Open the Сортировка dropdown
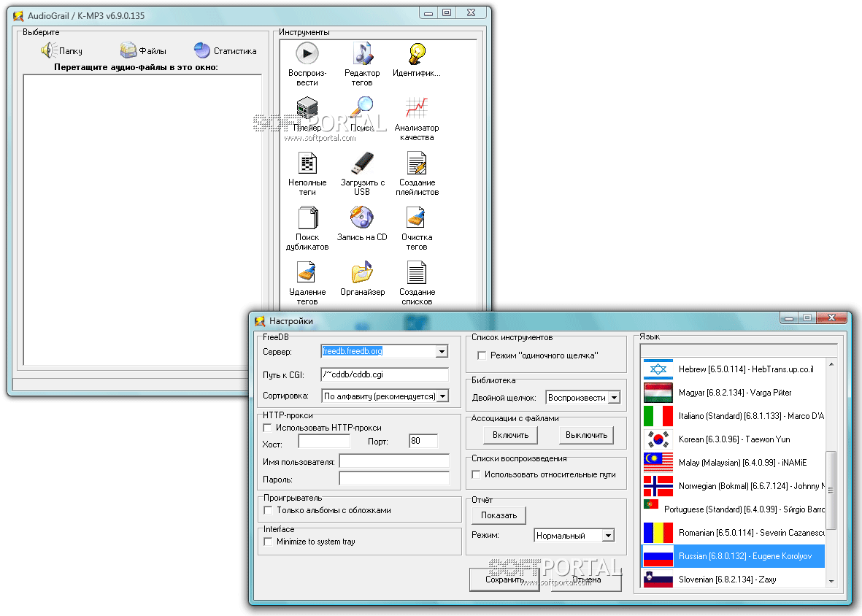The width and height of the screenshot is (862, 616). click(x=442, y=396)
